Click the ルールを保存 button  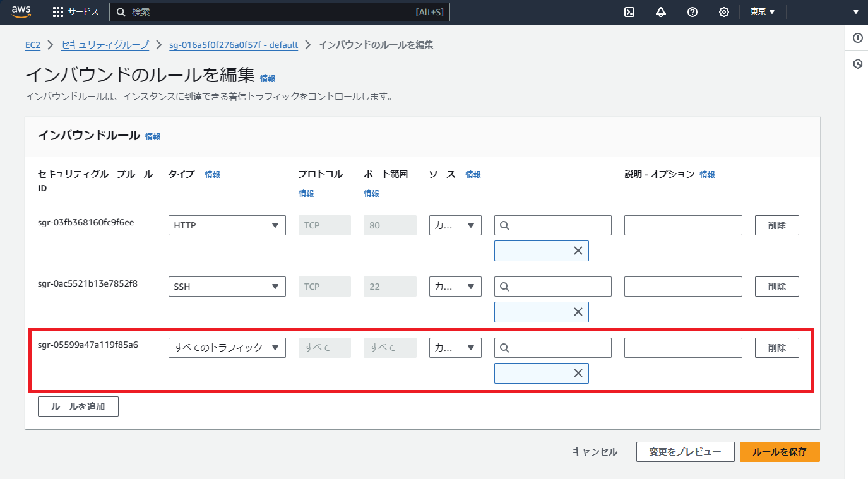(780, 452)
